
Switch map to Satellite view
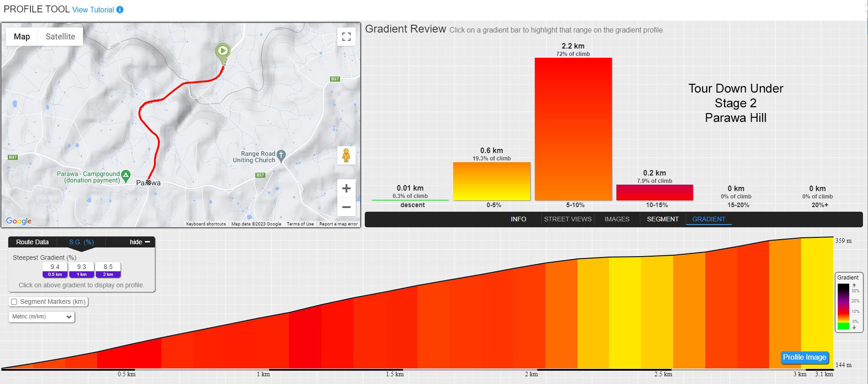point(60,37)
